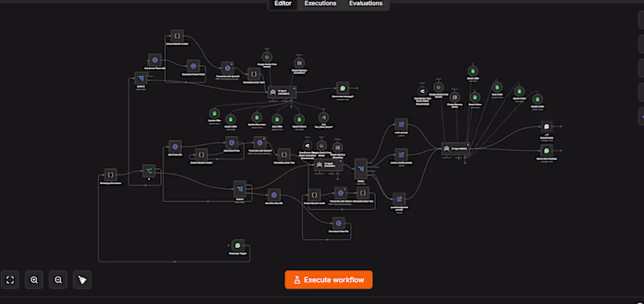This screenshot has height=304, width=644.
Task: Select Google Gemini Chat Model2 above Classifier1 agent
Action: pyautogui.click(x=266, y=57)
